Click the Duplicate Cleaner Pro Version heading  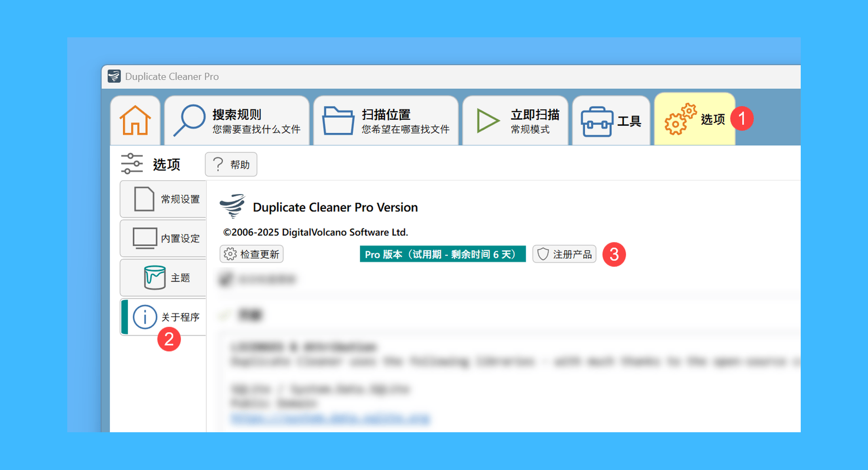pos(335,207)
